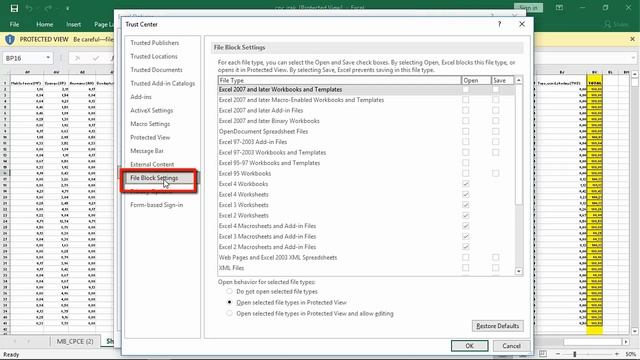Click the zoom slider in Excel status bar

(574, 354)
